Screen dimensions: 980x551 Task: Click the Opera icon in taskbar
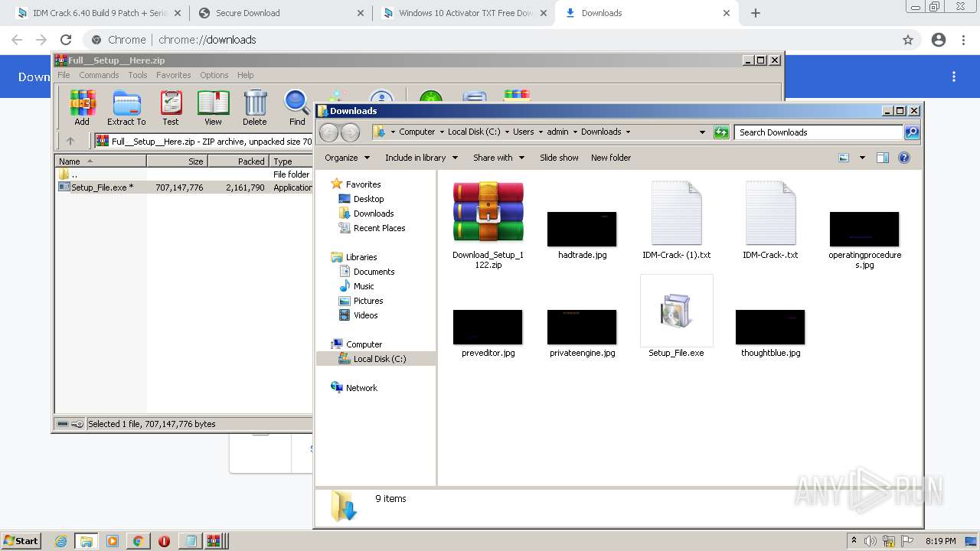click(x=164, y=541)
